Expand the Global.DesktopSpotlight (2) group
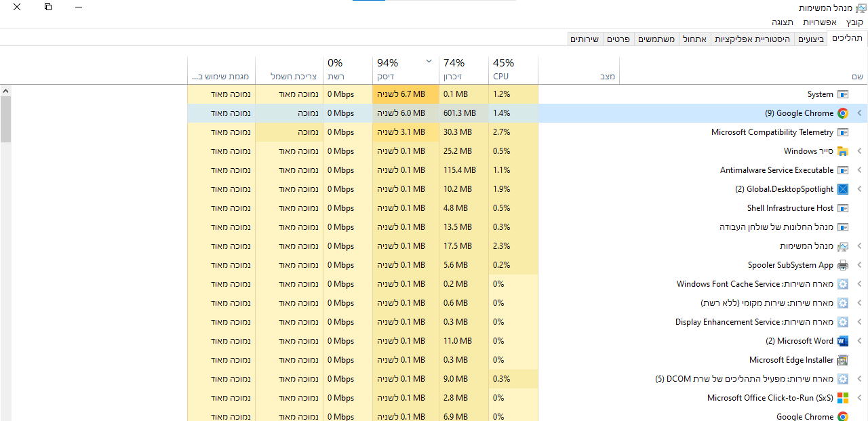 click(859, 189)
